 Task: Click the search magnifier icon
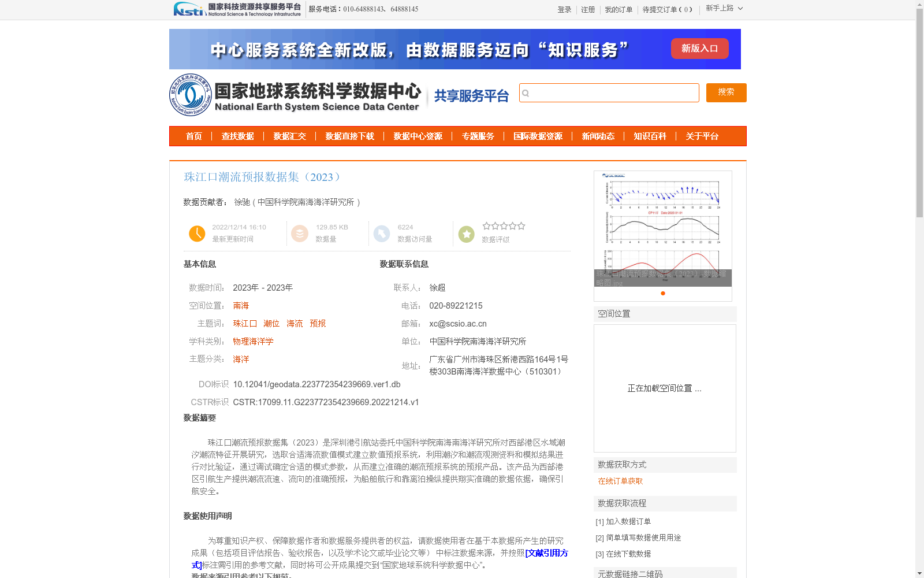526,93
